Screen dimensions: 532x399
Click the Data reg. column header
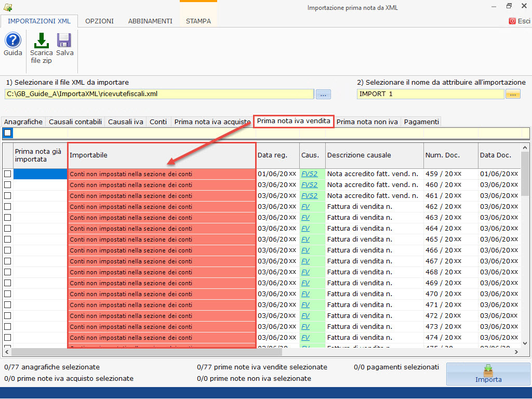click(x=277, y=155)
